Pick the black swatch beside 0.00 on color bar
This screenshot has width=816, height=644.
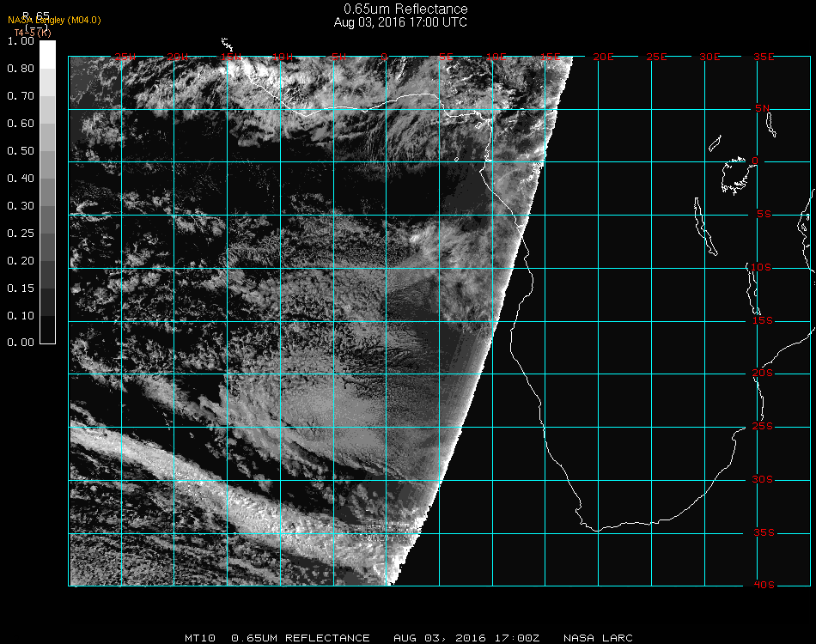[47, 330]
